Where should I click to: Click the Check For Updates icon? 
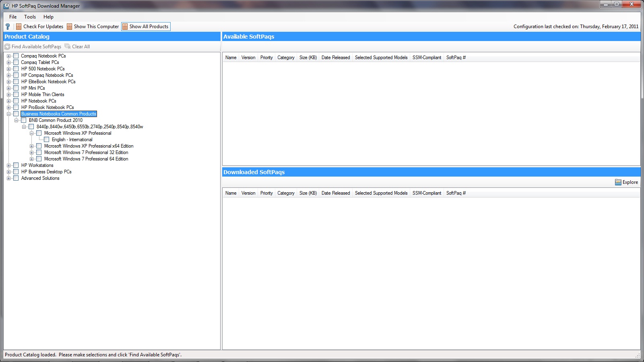19,27
